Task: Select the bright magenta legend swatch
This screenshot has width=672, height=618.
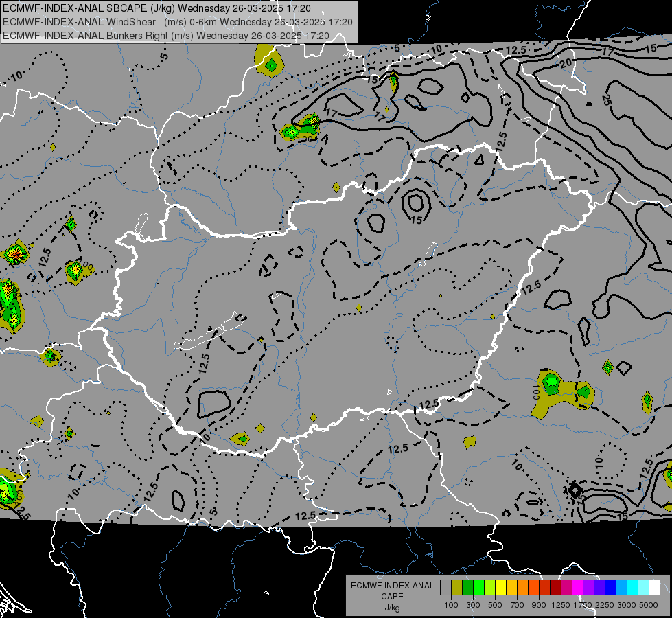Action: [x=578, y=587]
